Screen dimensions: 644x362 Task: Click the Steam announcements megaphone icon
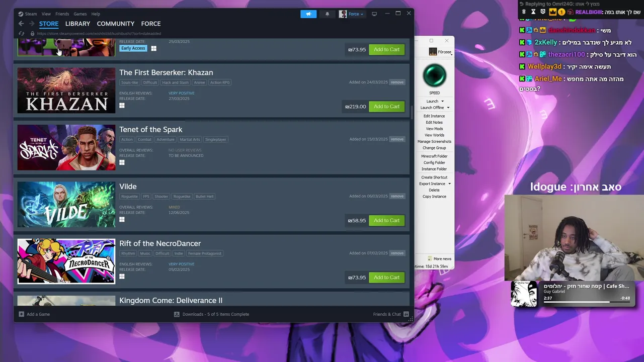tap(308, 14)
